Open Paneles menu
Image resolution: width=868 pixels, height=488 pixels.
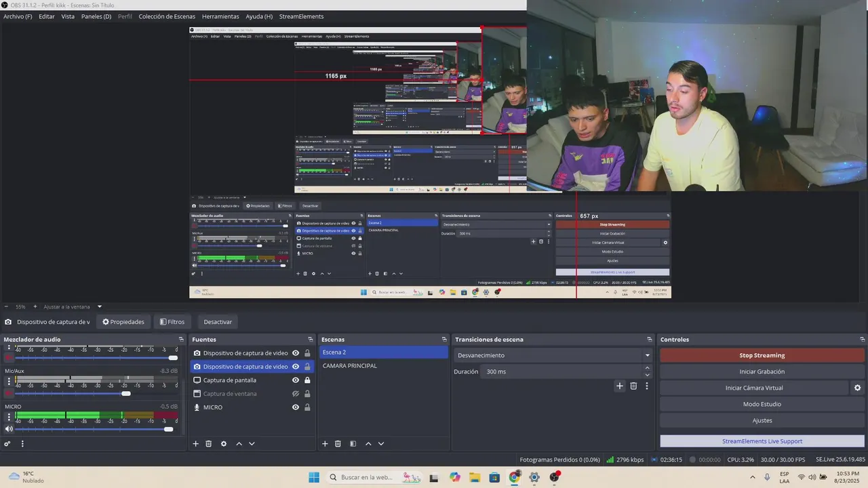click(96, 16)
